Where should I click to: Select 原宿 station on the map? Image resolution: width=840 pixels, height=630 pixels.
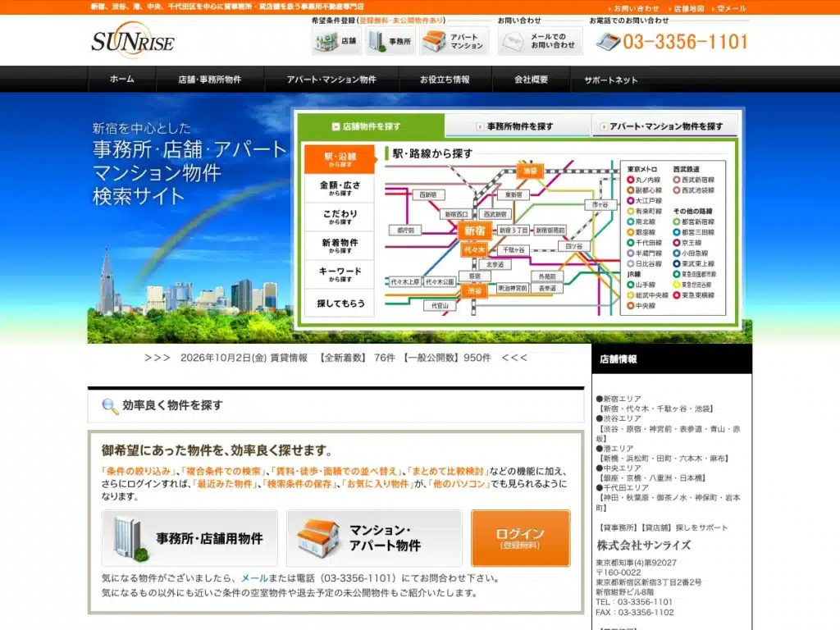[475, 276]
